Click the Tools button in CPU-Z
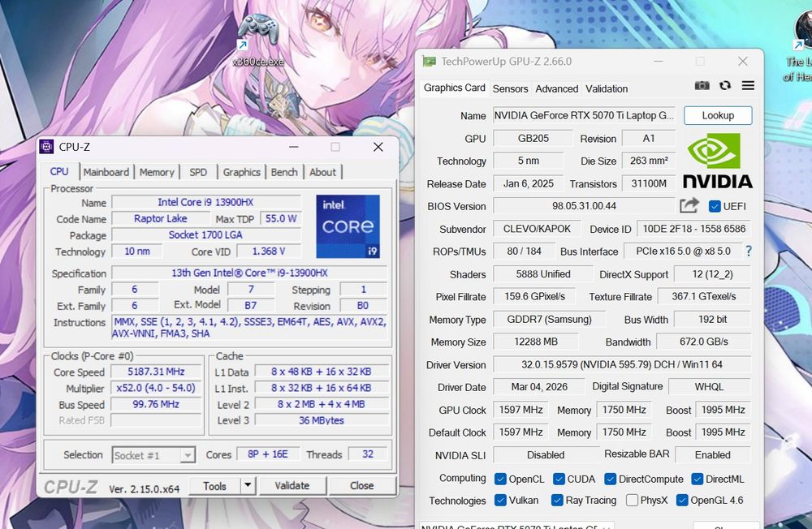Viewport: 812px width, 529px height. (x=214, y=485)
